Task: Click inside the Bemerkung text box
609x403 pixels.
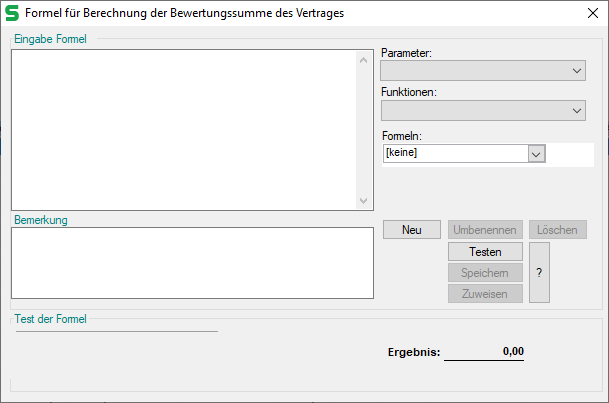Action: (192, 262)
